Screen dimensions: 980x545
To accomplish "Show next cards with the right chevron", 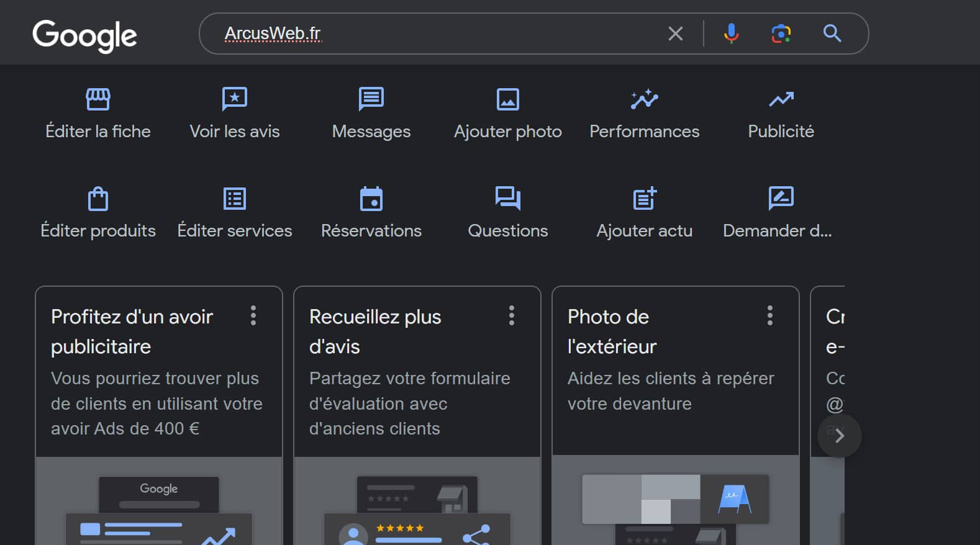I will (840, 436).
